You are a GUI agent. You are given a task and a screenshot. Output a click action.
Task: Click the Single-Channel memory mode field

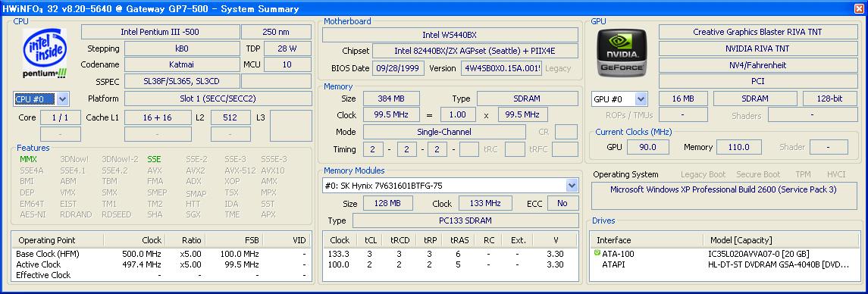click(x=444, y=132)
